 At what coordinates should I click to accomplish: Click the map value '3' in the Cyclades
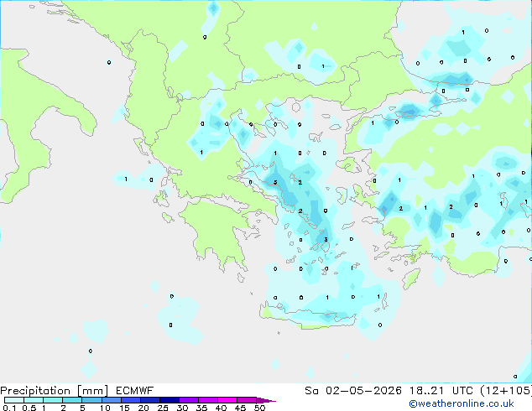tap(326, 239)
